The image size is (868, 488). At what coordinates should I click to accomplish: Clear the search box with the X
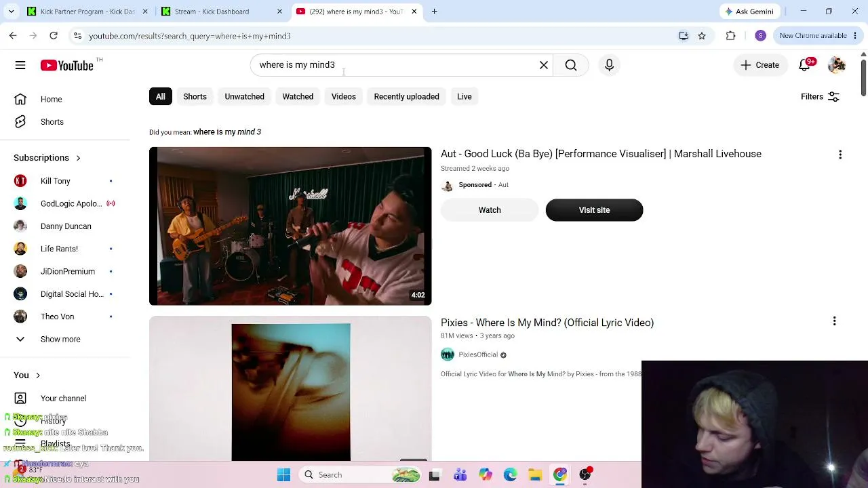point(544,65)
